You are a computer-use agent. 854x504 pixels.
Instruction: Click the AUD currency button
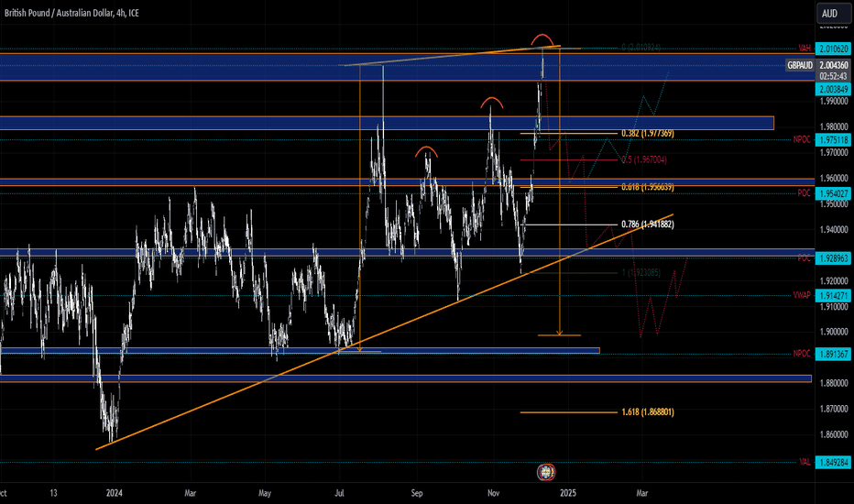pos(833,14)
